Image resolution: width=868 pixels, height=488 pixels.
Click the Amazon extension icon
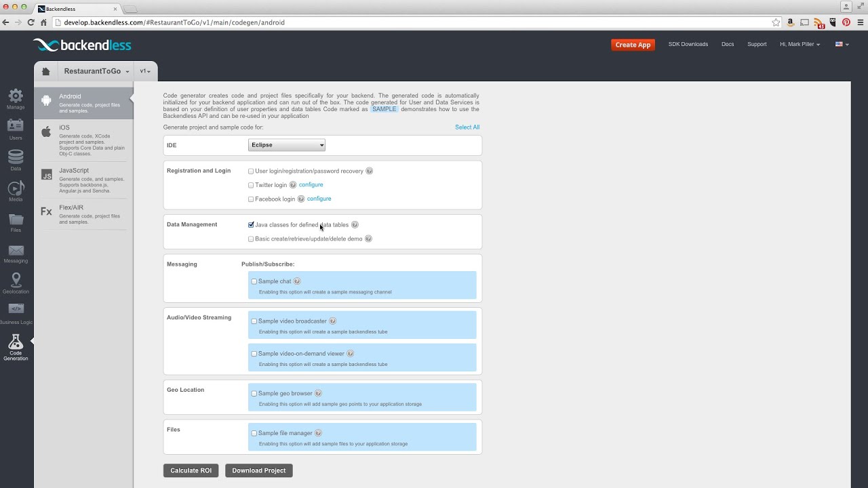click(x=791, y=22)
